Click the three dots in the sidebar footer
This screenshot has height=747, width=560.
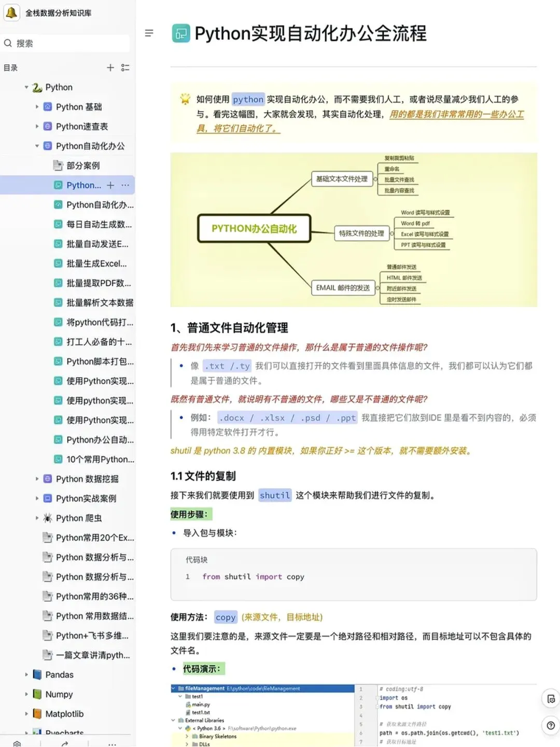click(111, 744)
